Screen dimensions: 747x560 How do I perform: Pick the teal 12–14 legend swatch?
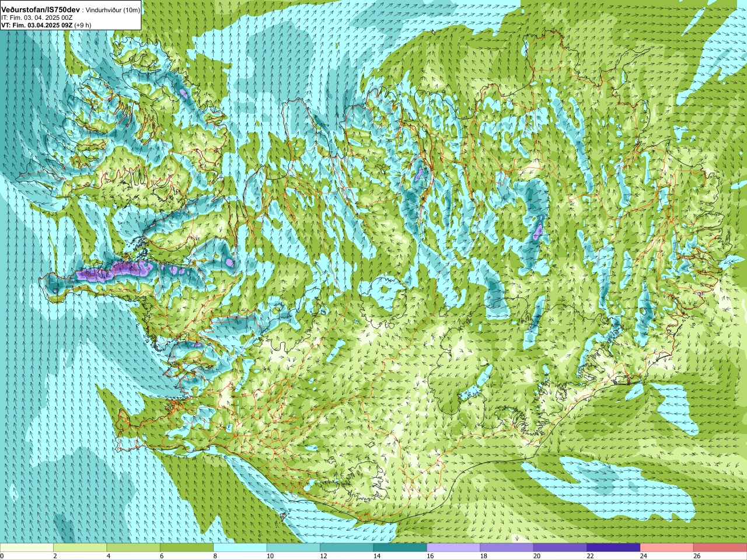347,548
